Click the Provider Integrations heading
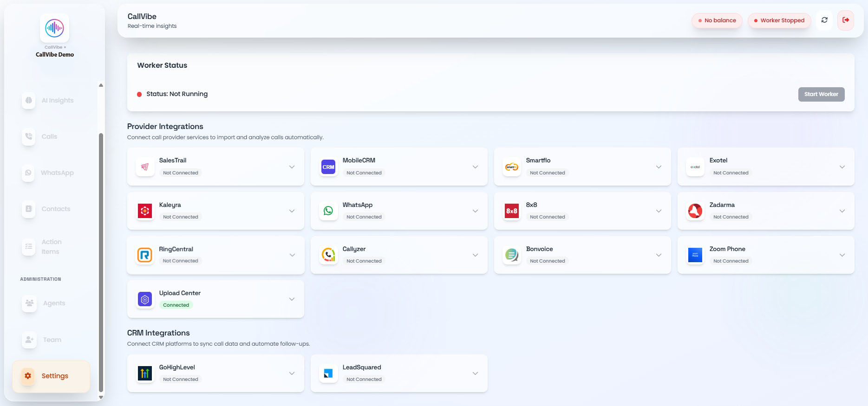The image size is (868, 406). coord(165,126)
